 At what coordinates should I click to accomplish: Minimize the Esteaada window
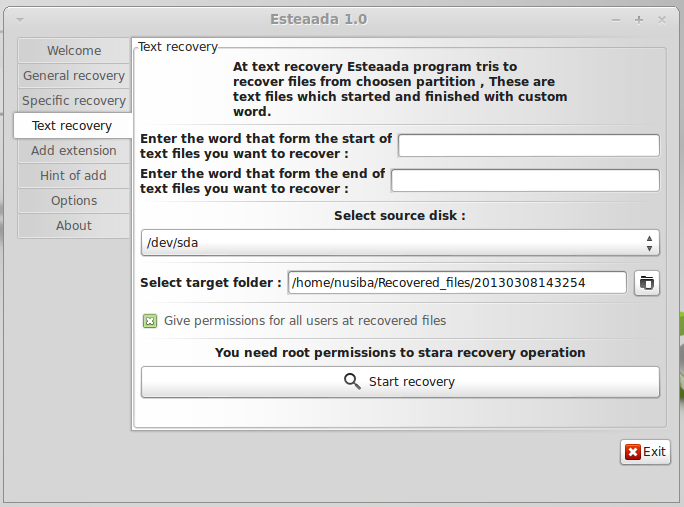pyautogui.click(x=616, y=19)
